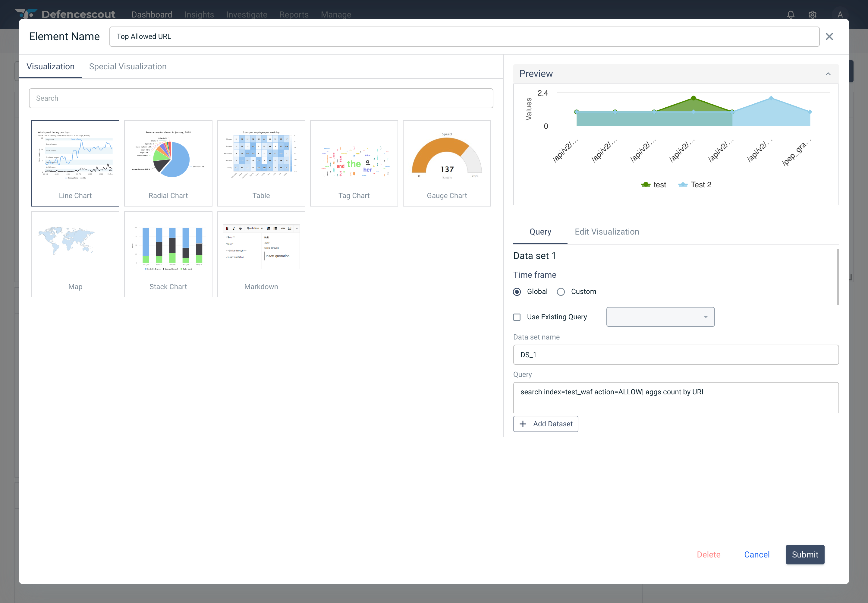The image size is (868, 603).
Task: Open the notifications bell icon
Action: point(791,15)
